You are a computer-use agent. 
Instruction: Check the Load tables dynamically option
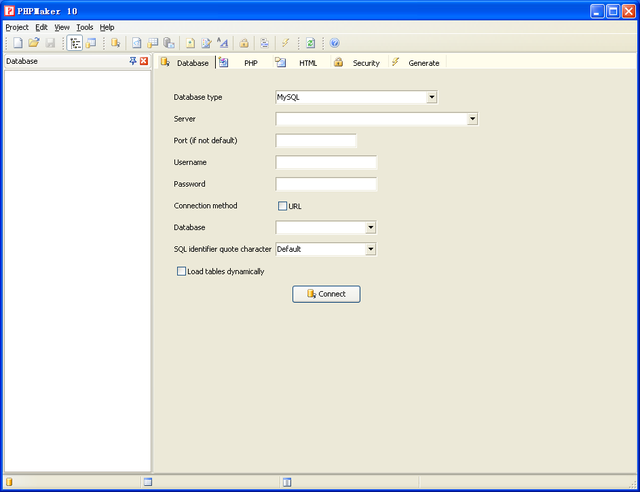181,271
